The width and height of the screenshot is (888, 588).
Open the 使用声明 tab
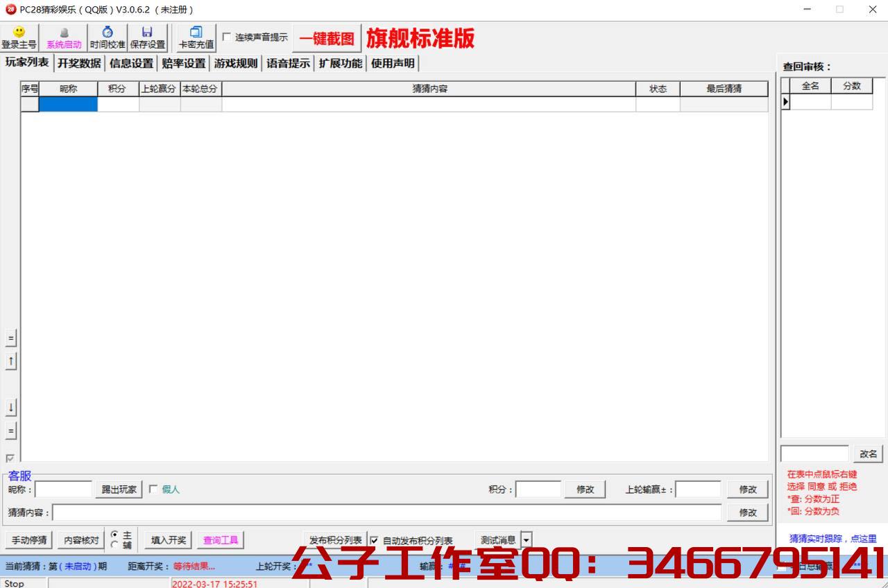click(393, 63)
